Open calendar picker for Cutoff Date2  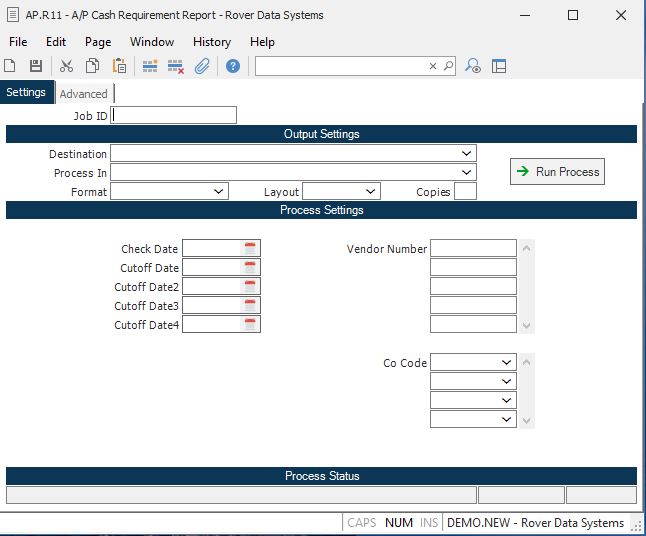pos(251,286)
